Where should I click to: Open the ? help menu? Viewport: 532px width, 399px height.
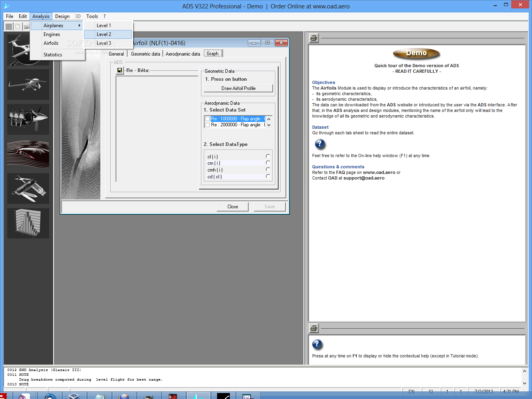pos(105,16)
